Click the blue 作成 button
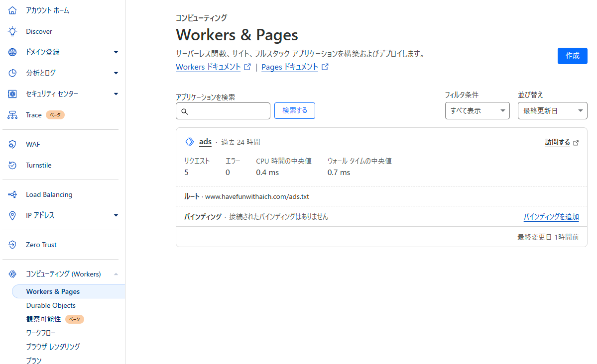Screen dimensions: 597x364 pyautogui.click(x=572, y=56)
